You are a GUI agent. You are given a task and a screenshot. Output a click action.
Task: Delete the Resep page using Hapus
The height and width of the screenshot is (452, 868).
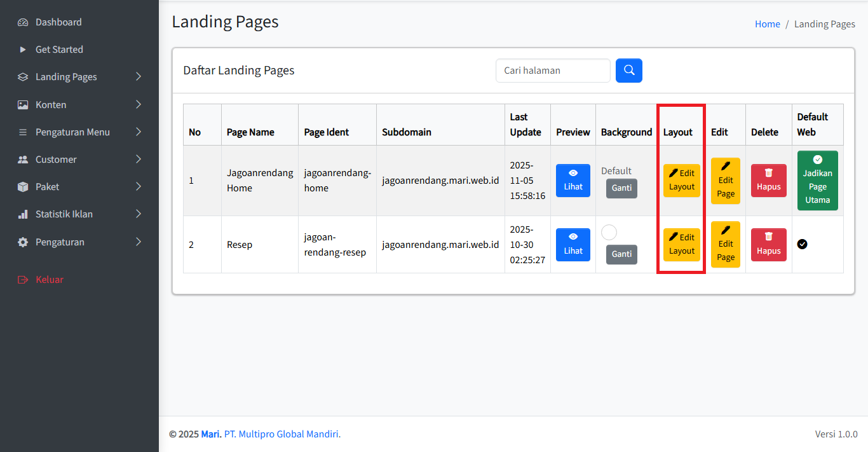click(x=768, y=245)
